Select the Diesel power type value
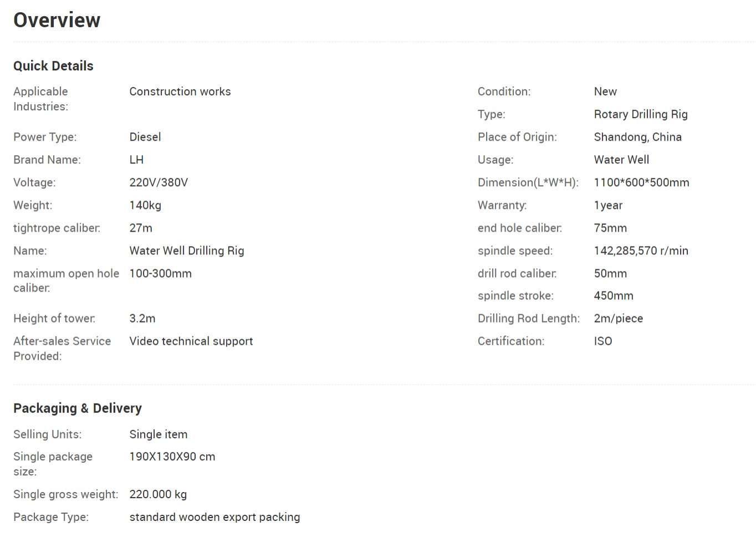The width and height of the screenshot is (756, 537). pyautogui.click(x=145, y=137)
